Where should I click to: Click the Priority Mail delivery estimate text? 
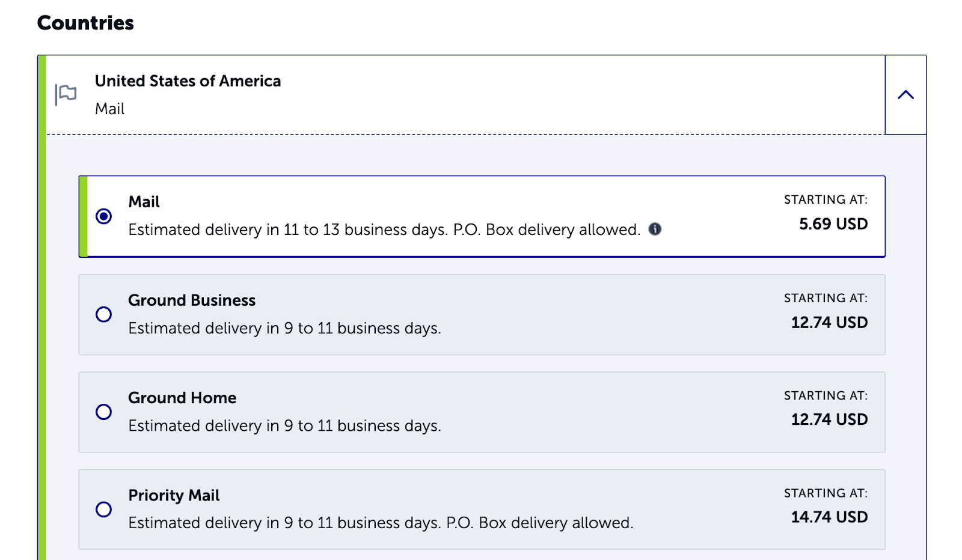pos(381,523)
